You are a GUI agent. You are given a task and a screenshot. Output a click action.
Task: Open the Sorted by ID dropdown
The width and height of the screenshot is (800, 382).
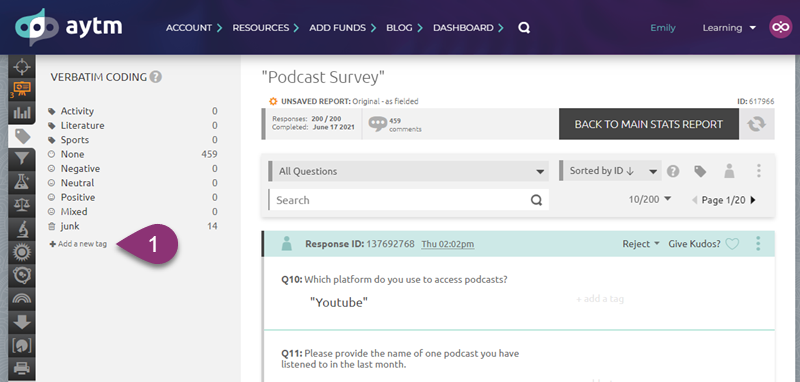(x=610, y=171)
